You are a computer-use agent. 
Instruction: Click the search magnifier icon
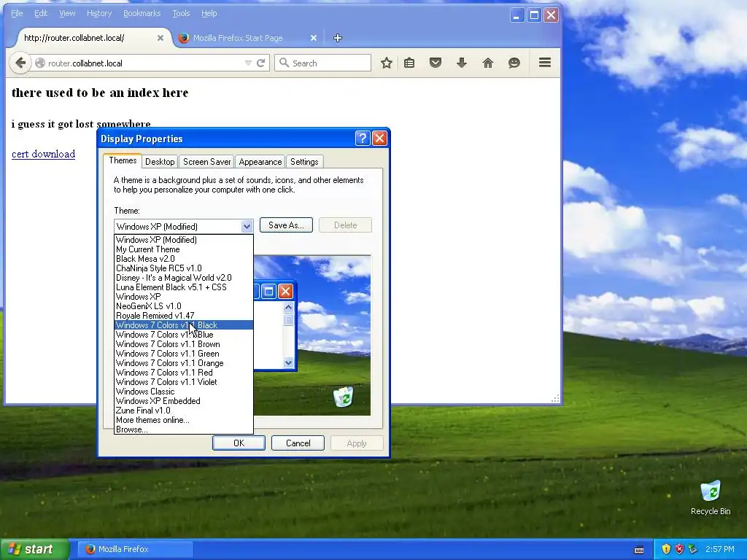click(284, 63)
